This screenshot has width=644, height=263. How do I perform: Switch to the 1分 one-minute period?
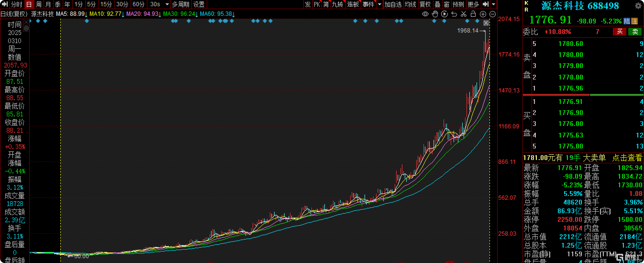(x=78, y=4)
